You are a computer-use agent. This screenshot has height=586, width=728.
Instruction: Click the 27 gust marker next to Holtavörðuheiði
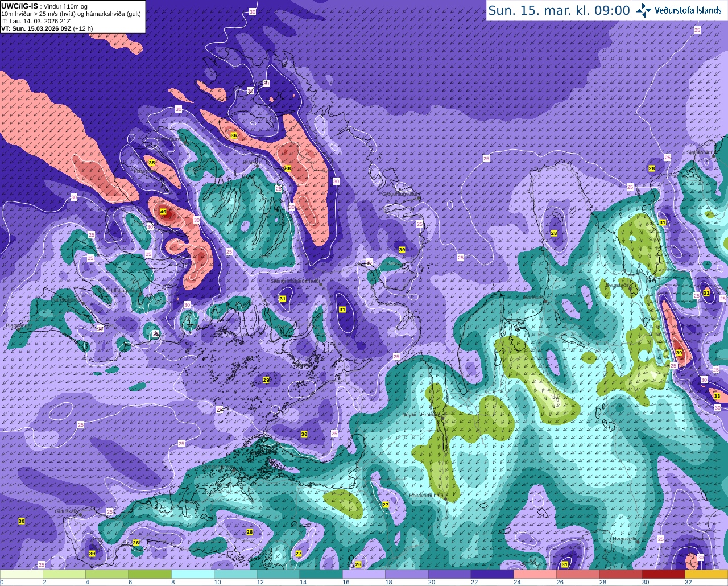point(385,505)
